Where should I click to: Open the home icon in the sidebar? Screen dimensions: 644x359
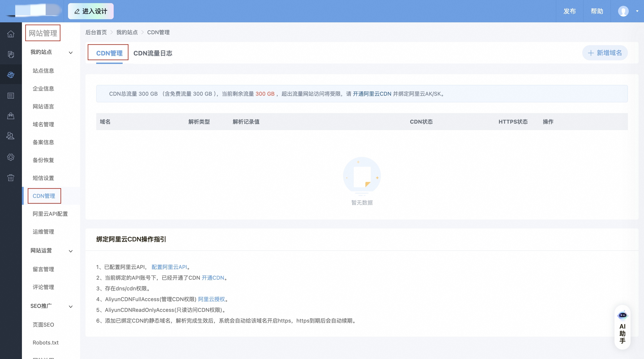pos(11,34)
